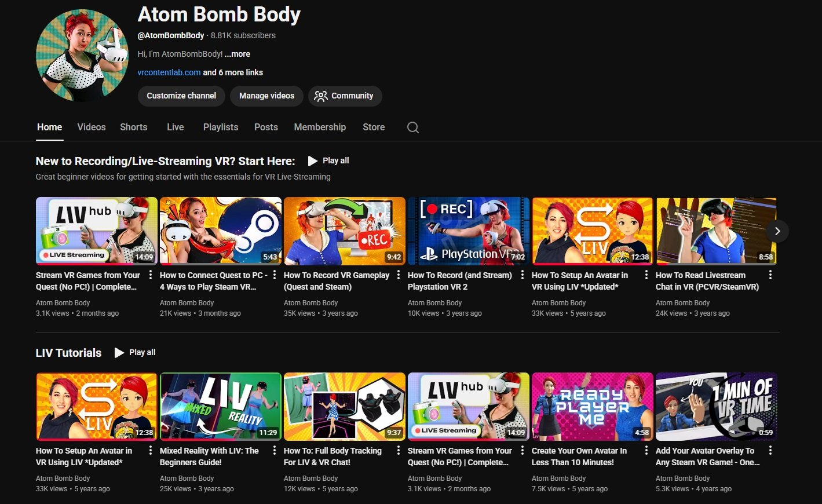Open the PlayStation VR 7:02 video thumbnail
The height and width of the screenshot is (504, 822).
pos(469,231)
